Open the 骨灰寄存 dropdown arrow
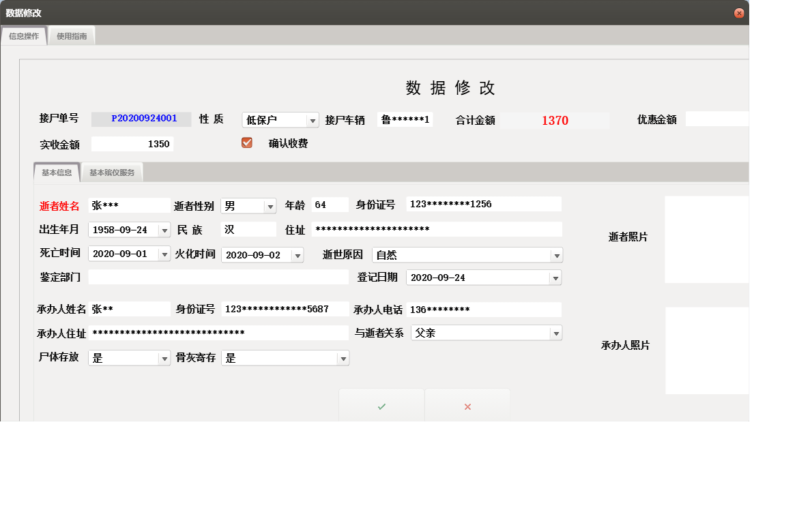 point(343,357)
